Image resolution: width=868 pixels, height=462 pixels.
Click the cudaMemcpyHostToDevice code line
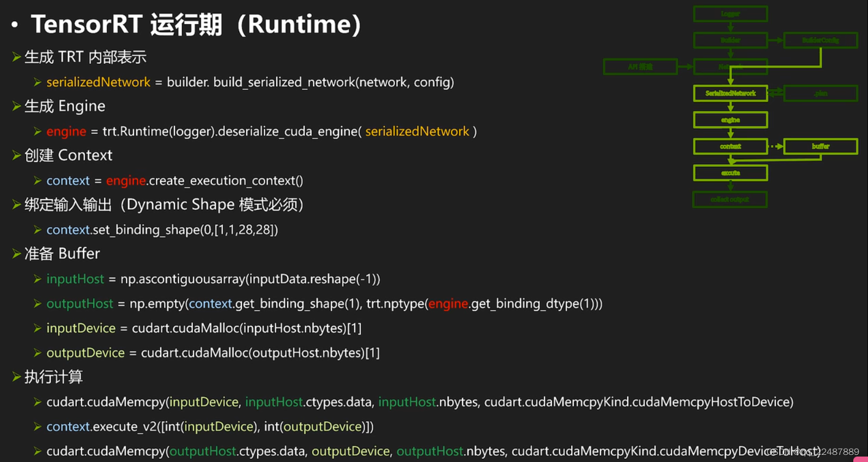(x=420, y=402)
